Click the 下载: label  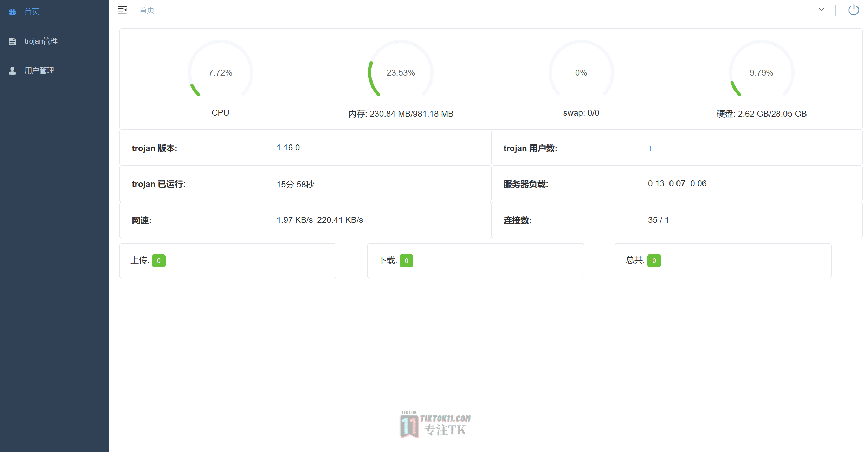pos(388,260)
